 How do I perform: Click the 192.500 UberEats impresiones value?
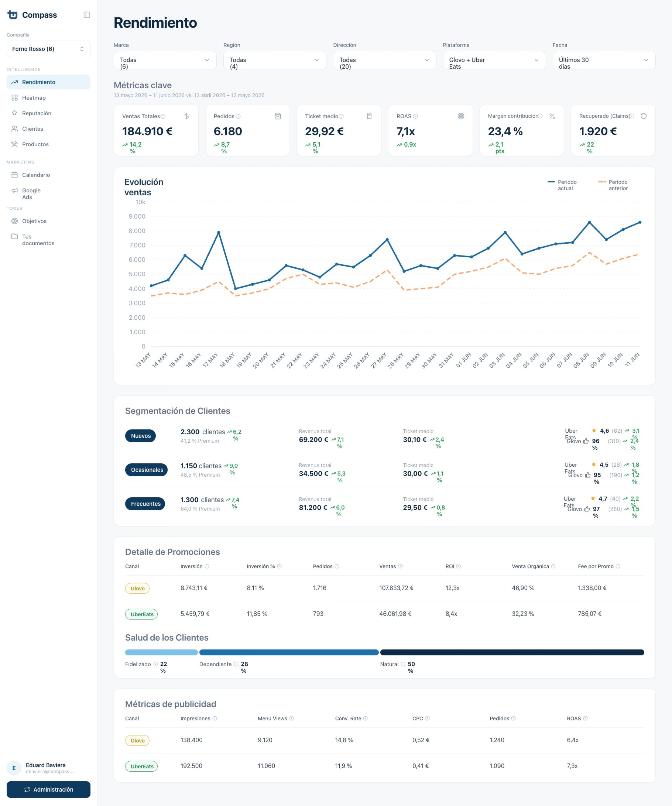tap(192, 766)
